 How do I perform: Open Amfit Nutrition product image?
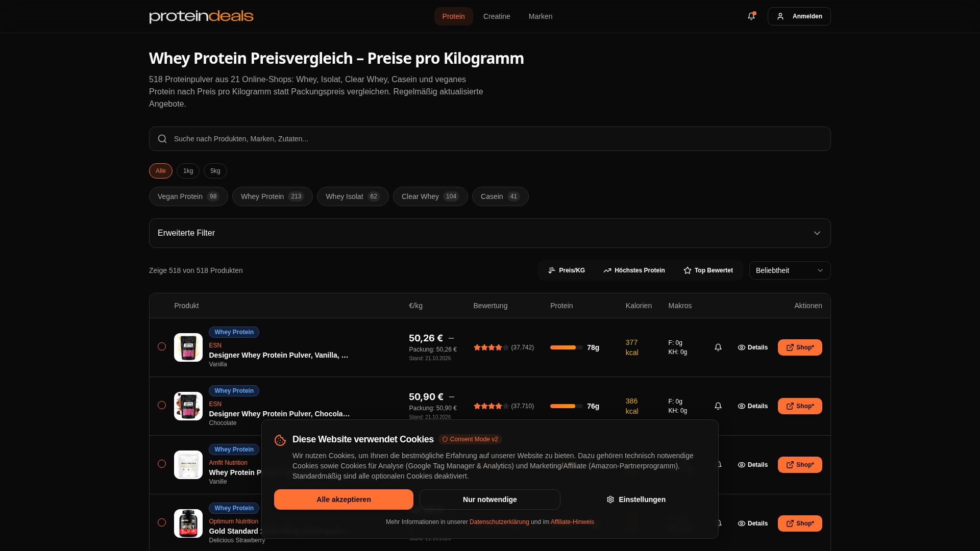click(x=188, y=465)
